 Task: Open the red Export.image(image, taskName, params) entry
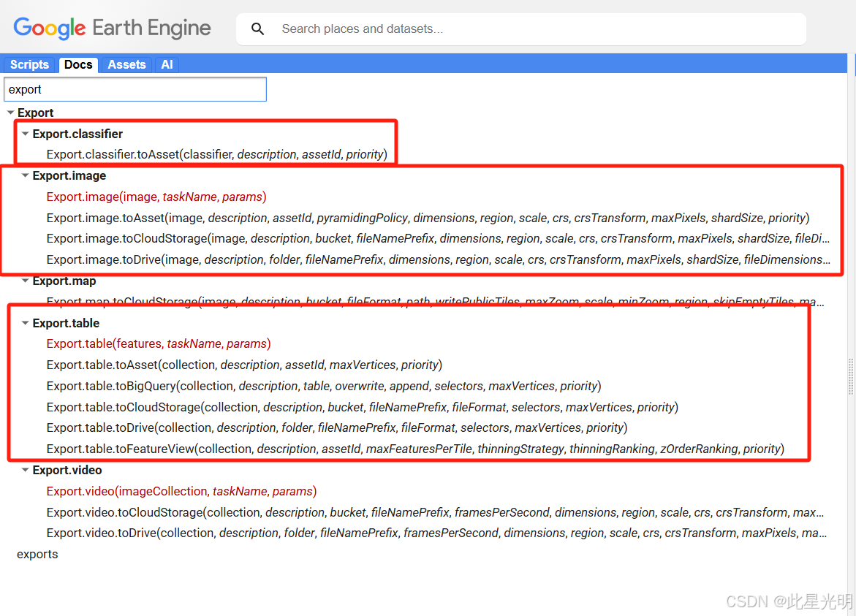click(x=156, y=197)
